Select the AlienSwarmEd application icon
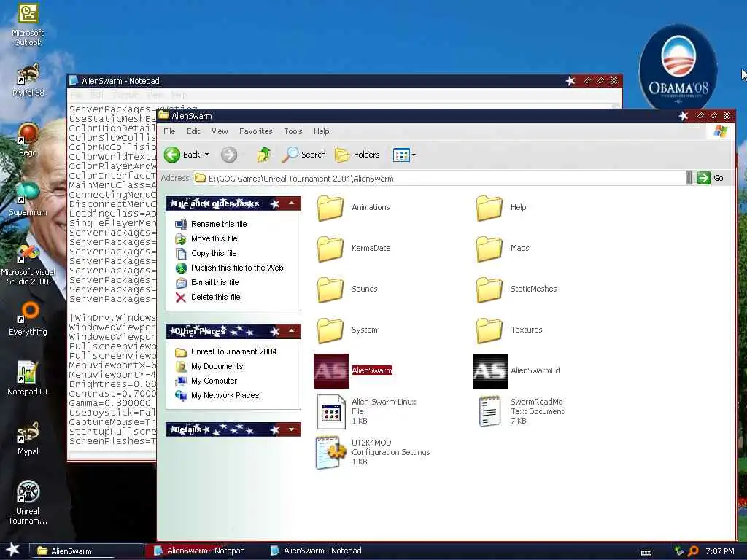 click(490, 371)
